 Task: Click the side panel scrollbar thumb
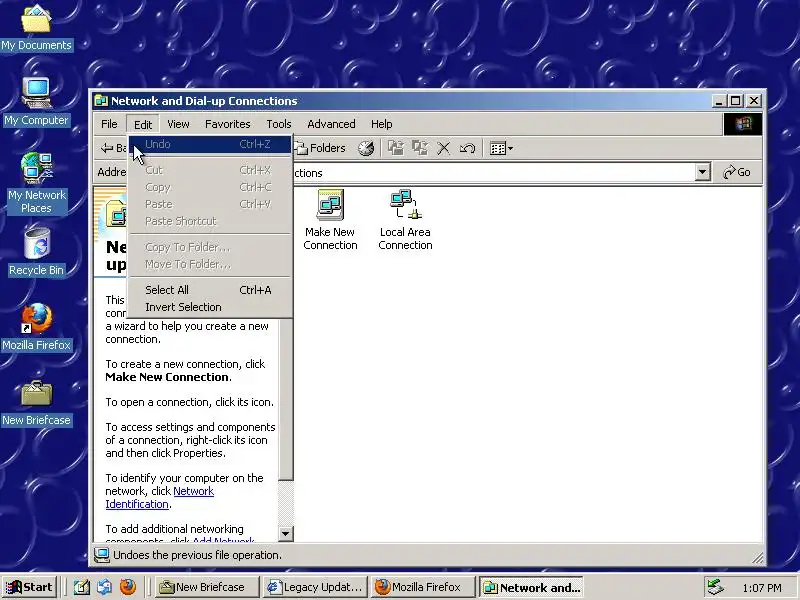point(286,398)
